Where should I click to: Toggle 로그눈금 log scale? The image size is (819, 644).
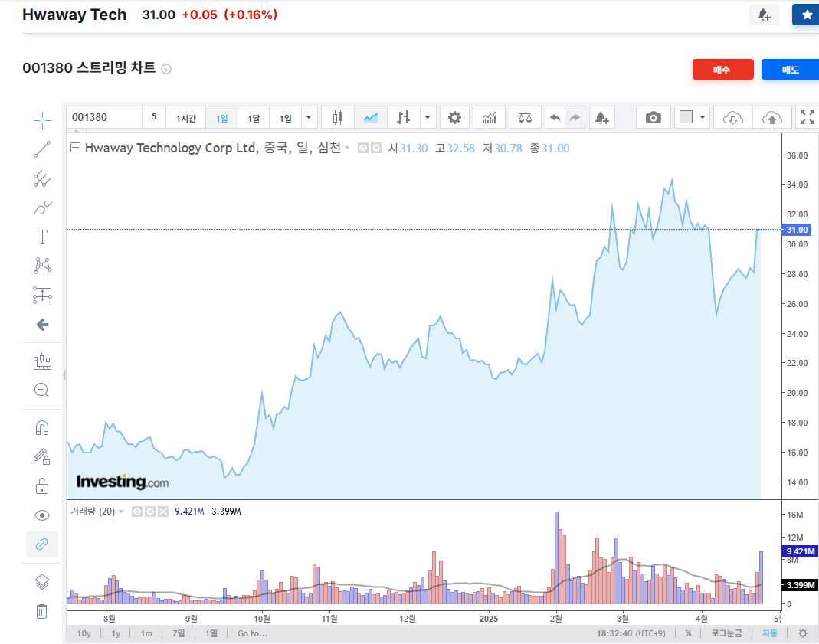point(726,633)
